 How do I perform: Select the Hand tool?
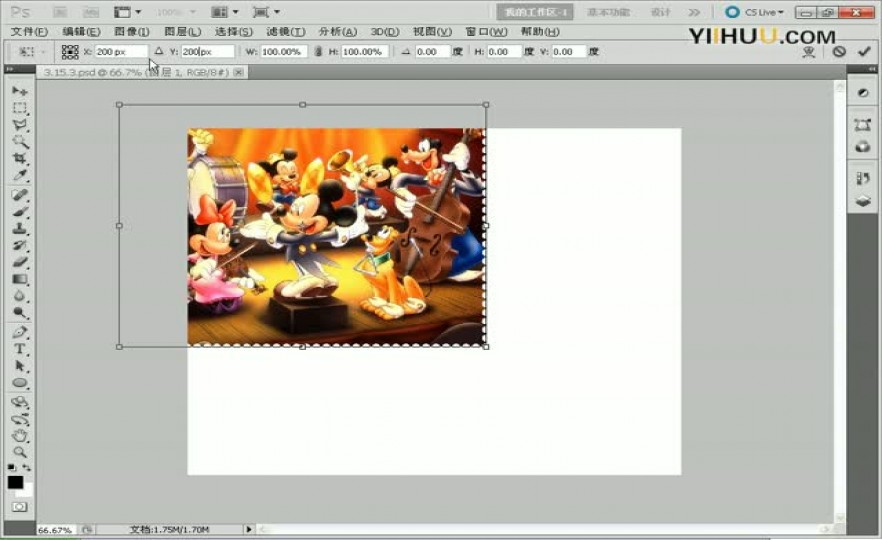click(20, 436)
